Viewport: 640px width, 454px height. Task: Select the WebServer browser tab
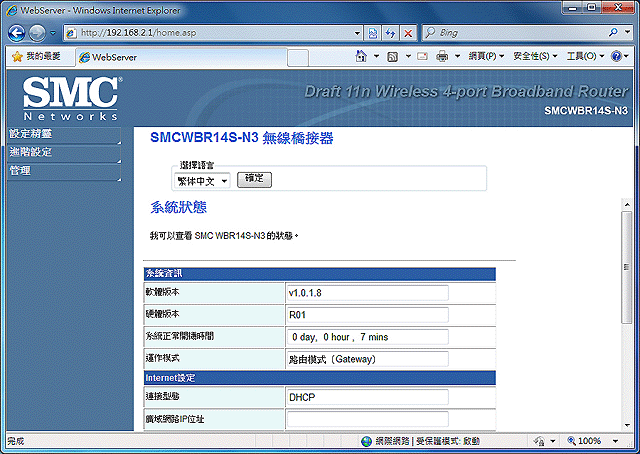point(182,58)
